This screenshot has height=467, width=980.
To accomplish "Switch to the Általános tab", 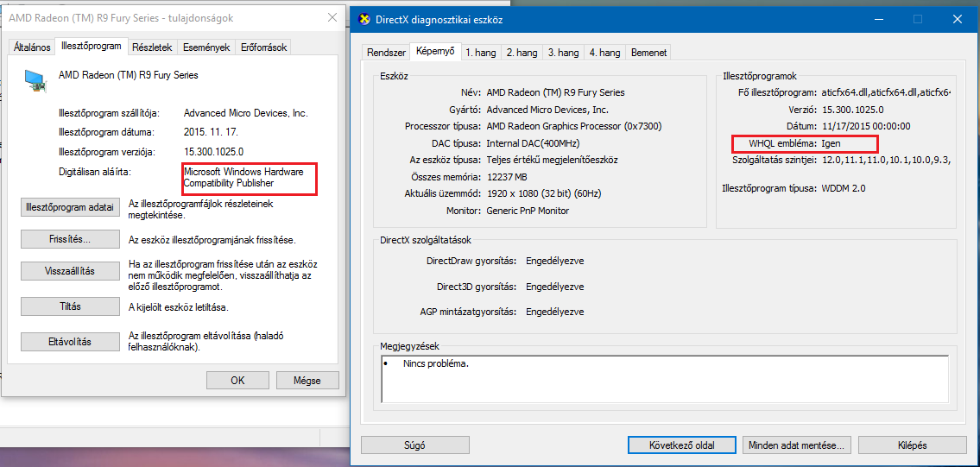I will coord(32,47).
